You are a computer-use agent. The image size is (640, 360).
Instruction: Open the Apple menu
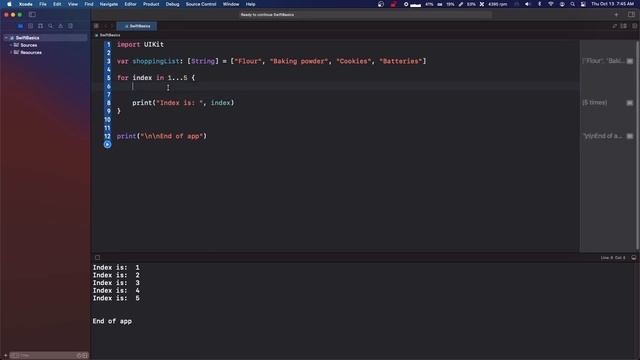pyautogui.click(x=9, y=4)
